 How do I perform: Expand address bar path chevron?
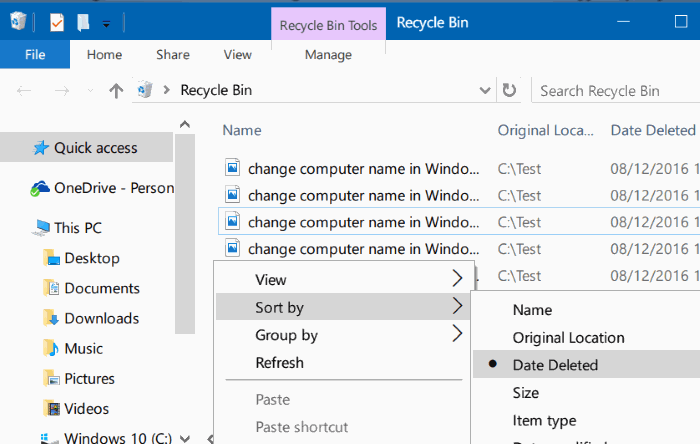tap(167, 90)
